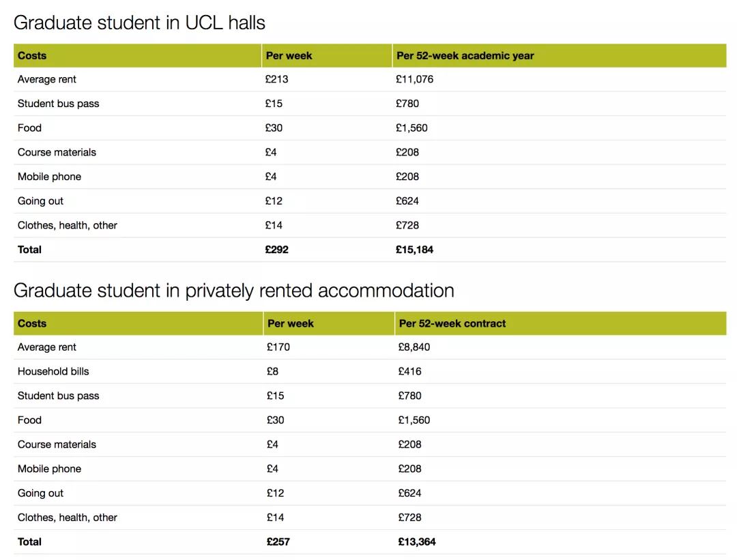Click the £8,840 private rent yearly figure
This screenshot has width=737, height=560.
(414, 347)
